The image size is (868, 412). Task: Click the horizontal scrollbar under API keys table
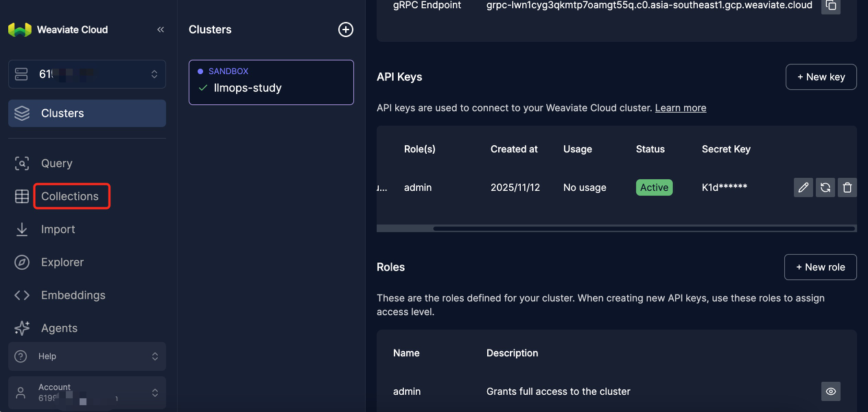point(644,228)
